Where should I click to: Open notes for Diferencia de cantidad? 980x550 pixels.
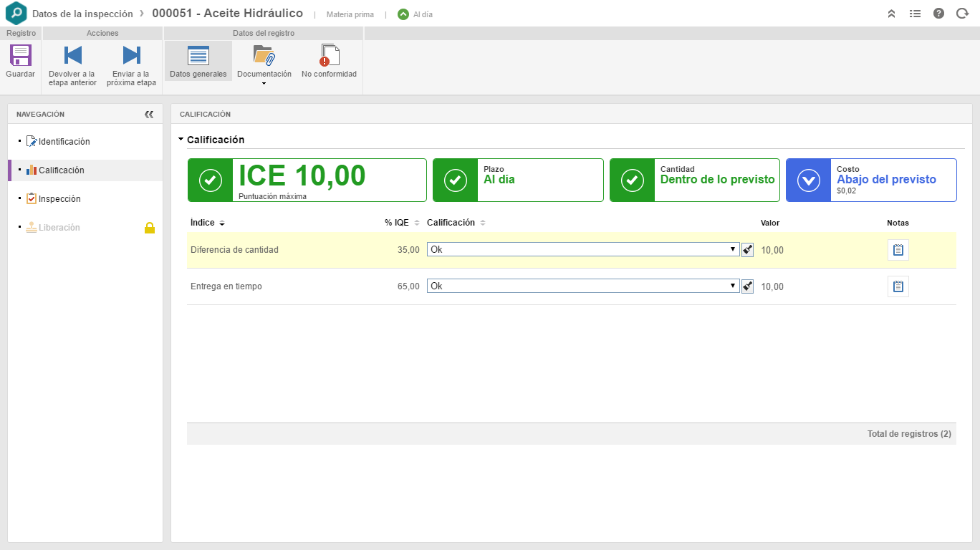coord(898,250)
